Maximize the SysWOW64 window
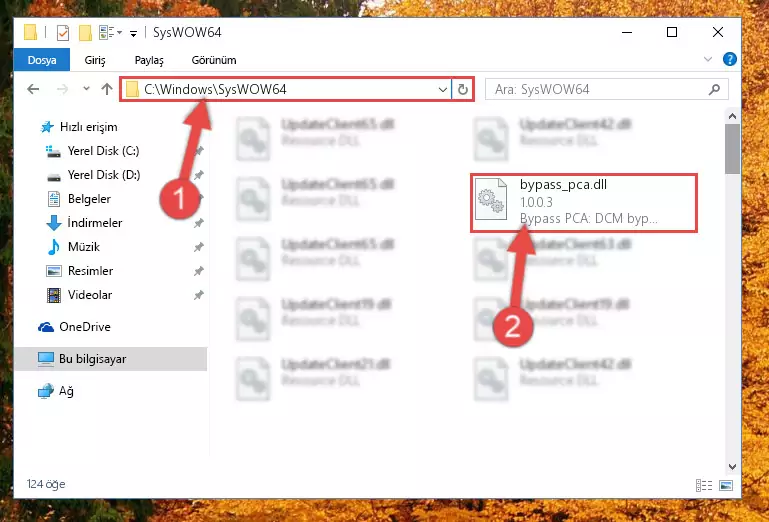The width and height of the screenshot is (769, 522). click(672, 32)
